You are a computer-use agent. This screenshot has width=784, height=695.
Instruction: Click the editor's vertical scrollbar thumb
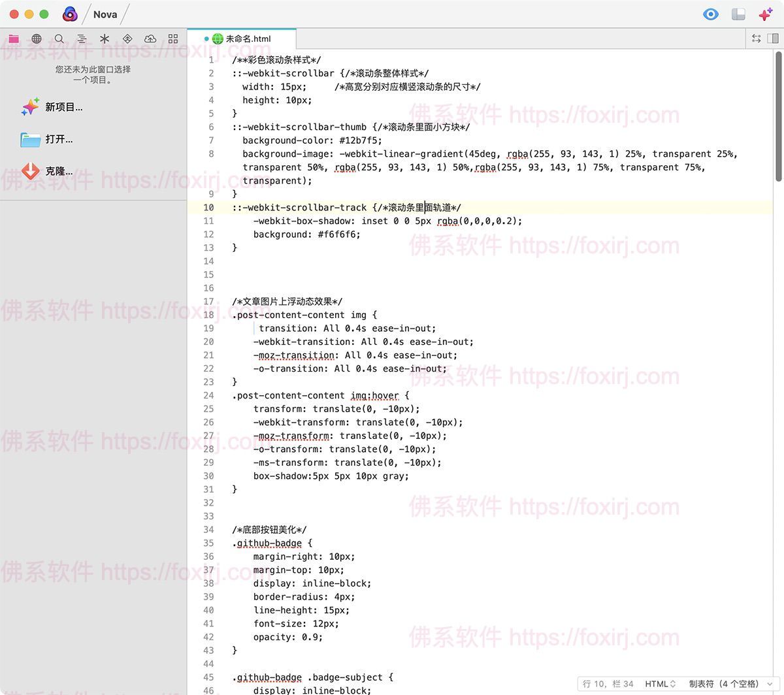tap(778, 118)
